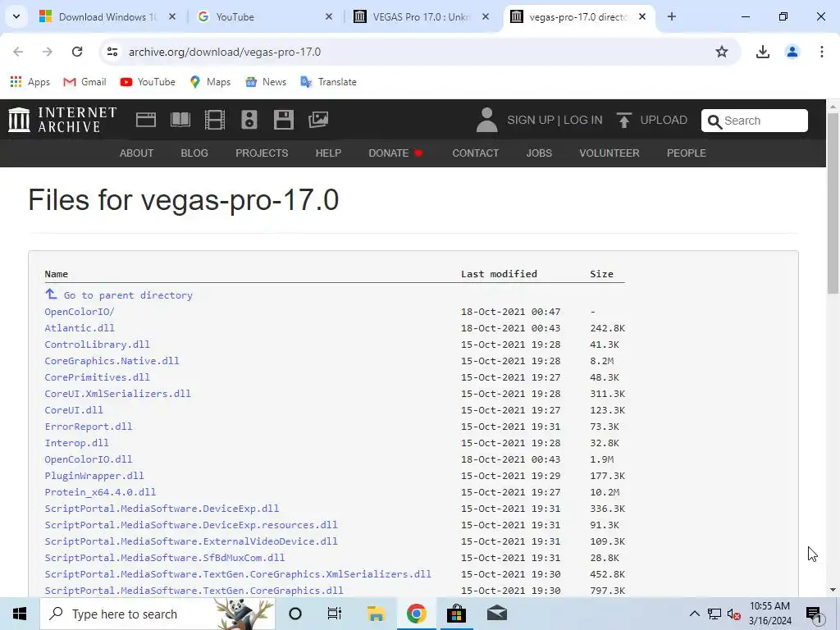Open the HELP menu item
The width and height of the screenshot is (840, 630).
pyautogui.click(x=328, y=153)
